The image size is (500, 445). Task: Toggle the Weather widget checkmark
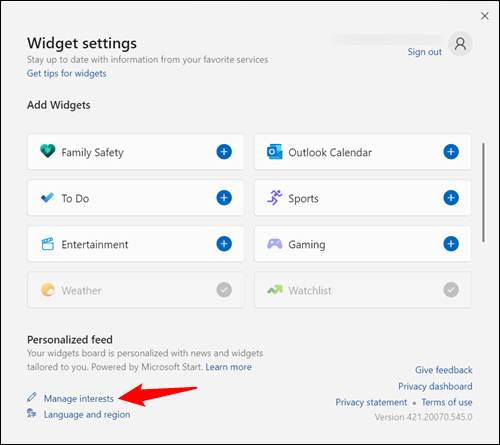click(x=224, y=290)
